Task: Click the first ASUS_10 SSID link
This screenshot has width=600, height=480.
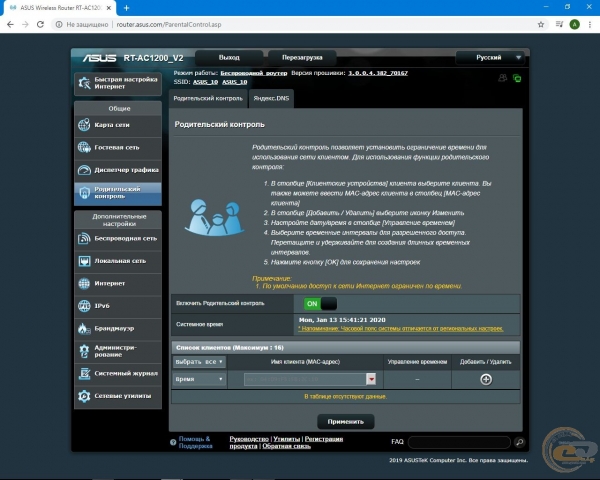Action: pyautogui.click(x=205, y=82)
